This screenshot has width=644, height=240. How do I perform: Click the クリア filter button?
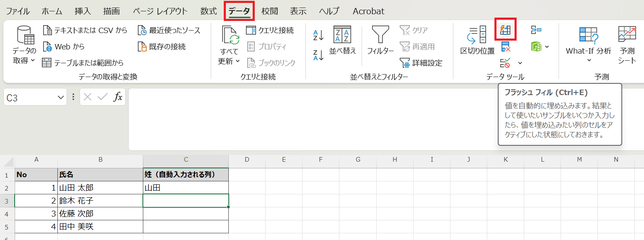[x=414, y=30]
